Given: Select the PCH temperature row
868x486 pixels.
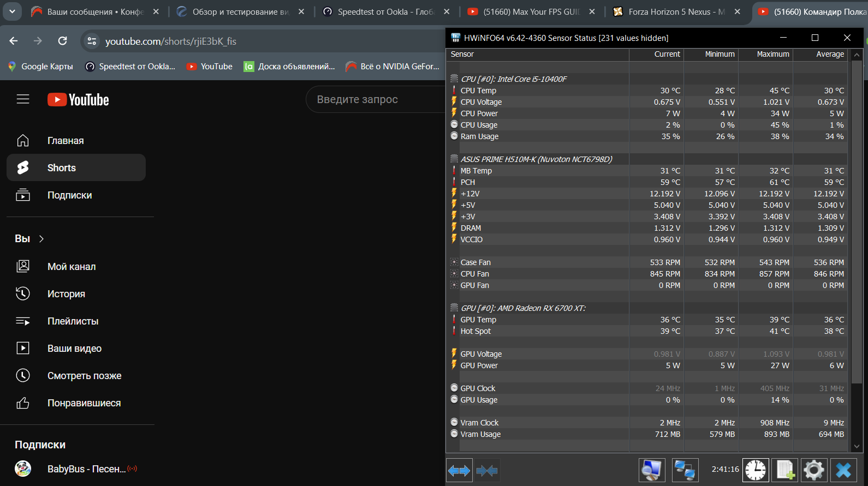Looking at the screenshot, I should pos(647,182).
